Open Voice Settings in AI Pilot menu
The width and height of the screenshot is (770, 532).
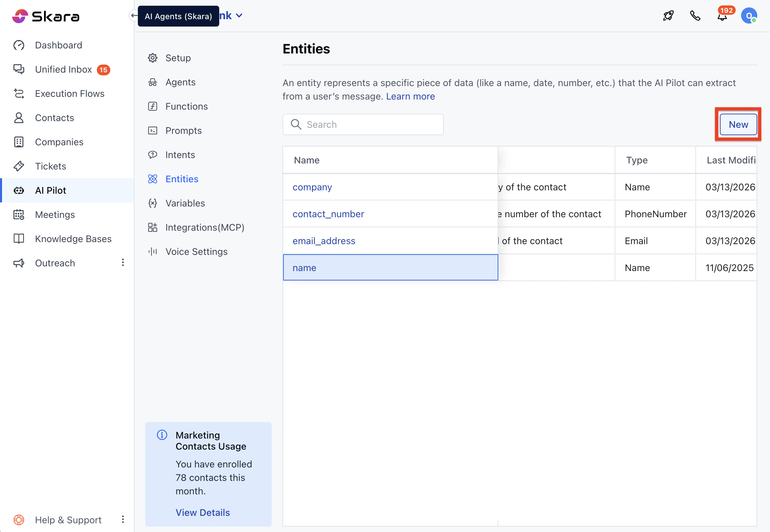(x=196, y=252)
